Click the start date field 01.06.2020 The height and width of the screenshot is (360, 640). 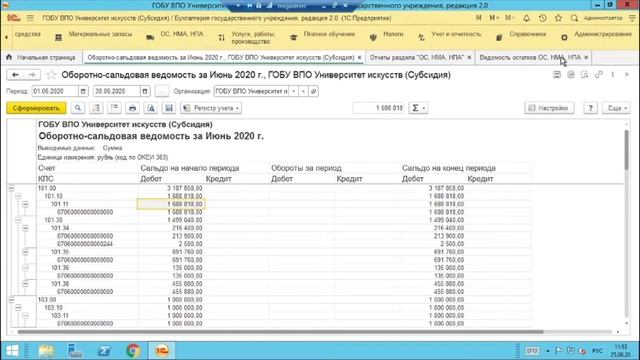[55, 91]
